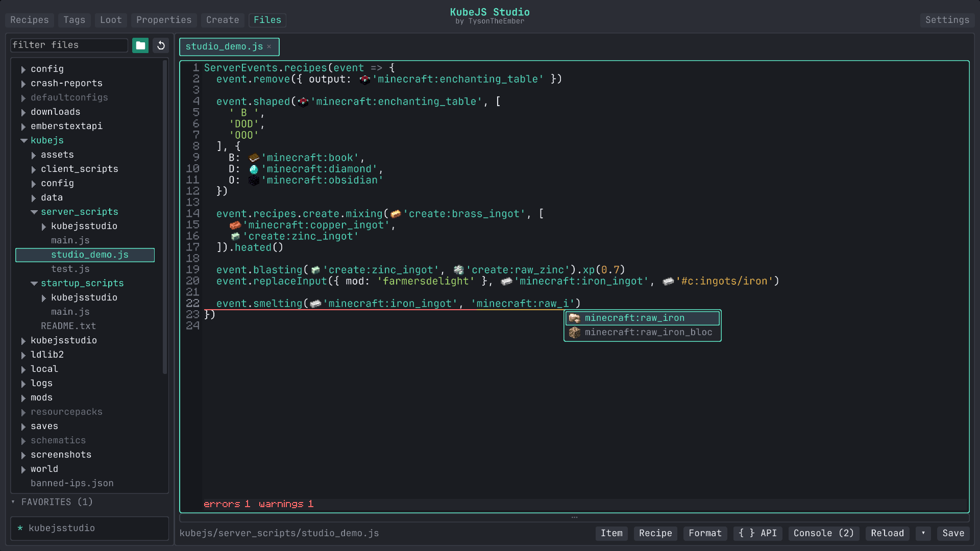Click the zinc ingot icon on line 19
980x551 pixels.
315,270
